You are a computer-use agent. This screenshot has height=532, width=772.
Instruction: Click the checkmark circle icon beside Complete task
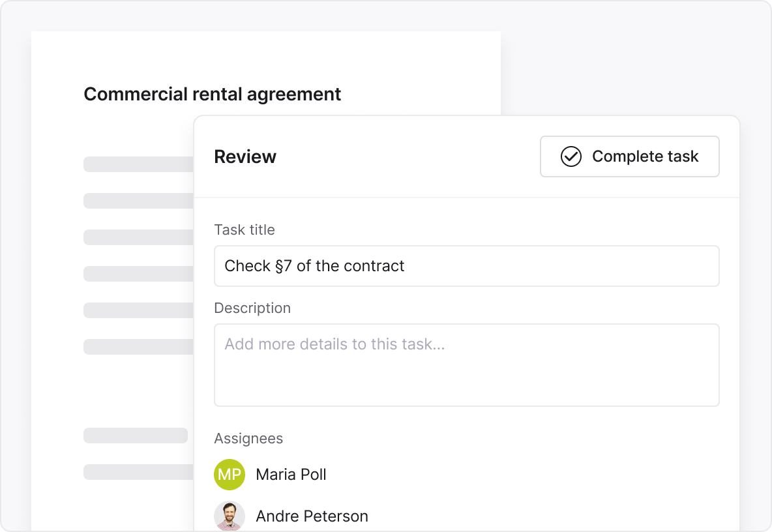point(571,156)
